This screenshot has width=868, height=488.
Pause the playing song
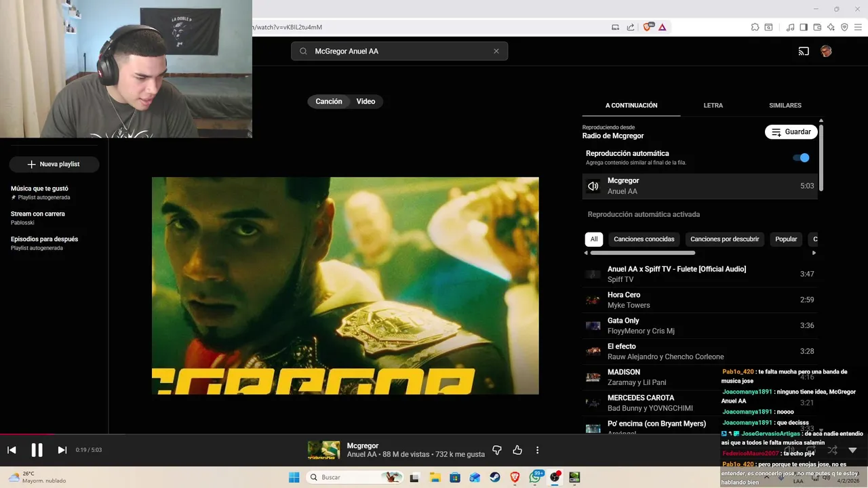click(37, 450)
